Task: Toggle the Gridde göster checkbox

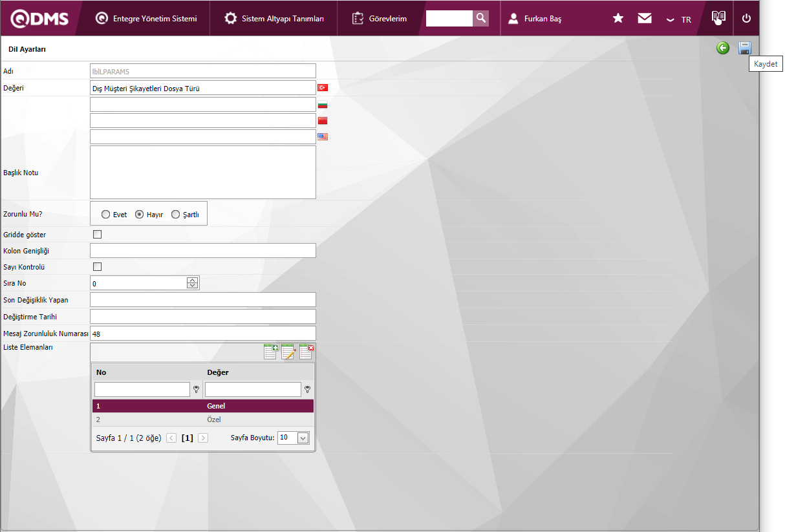Action: tap(98, 234)
